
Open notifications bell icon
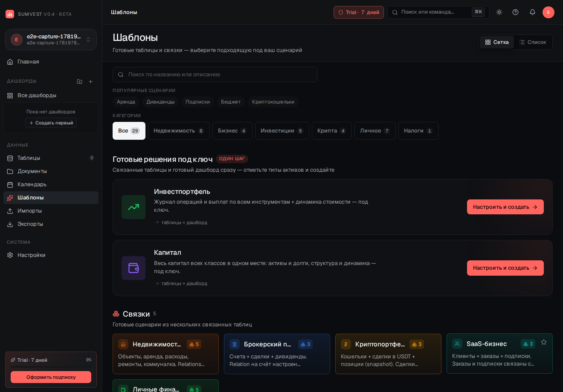pyautogui.click(x=532, y=12)
